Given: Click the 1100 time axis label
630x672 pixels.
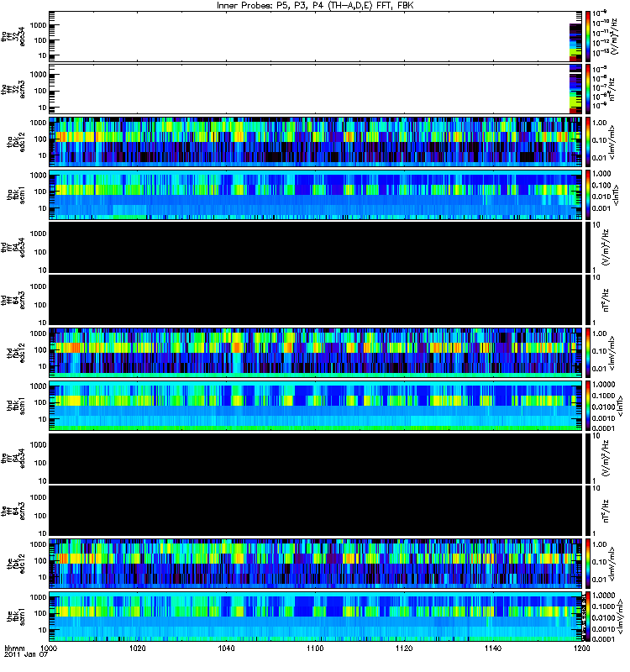Looking at the screenshot, I should click(315, 648).
